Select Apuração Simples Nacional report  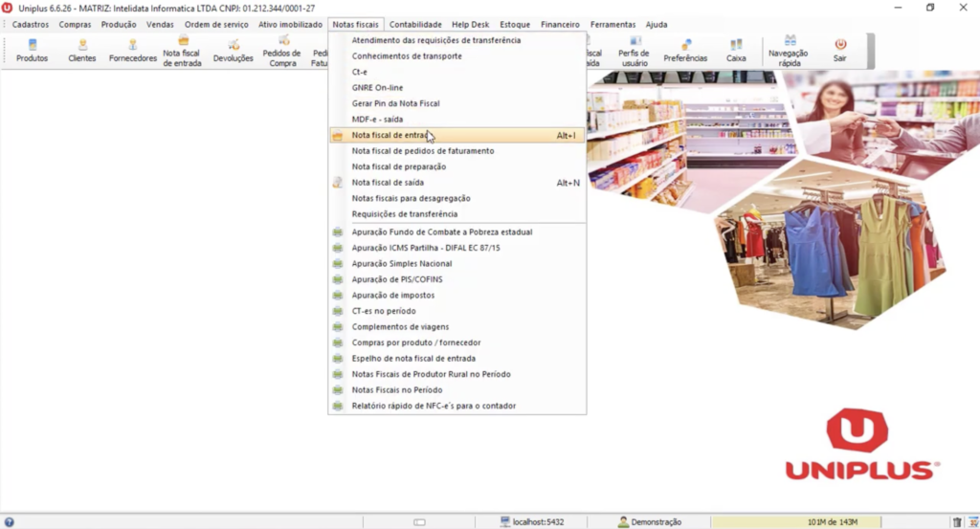click(x=402, y=264)
